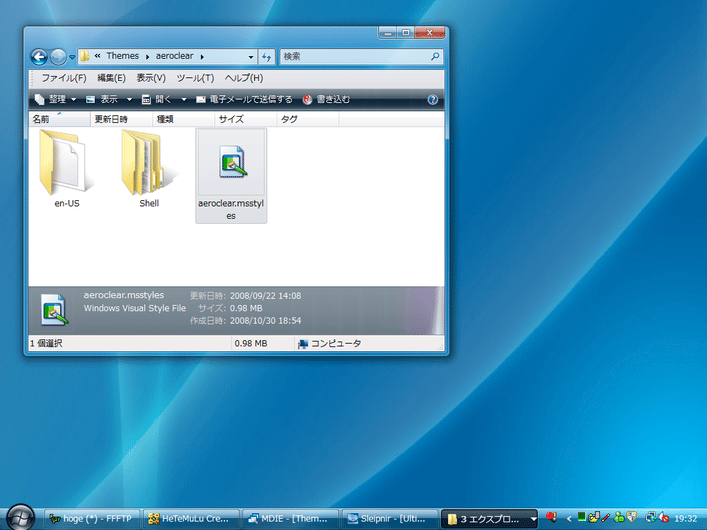Switch to hoge FFFTP taskbar button
The height and width of the screenshot is (530, 707).
tap(92, 519)
